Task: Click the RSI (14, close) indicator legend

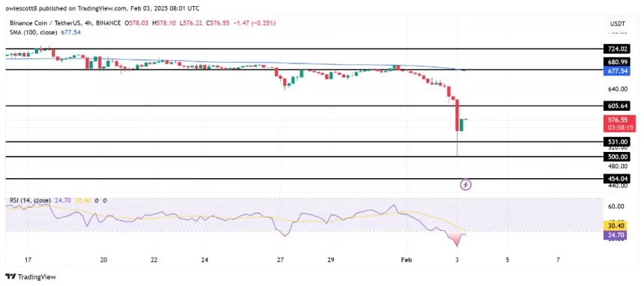Action: [x=31, y=201]
